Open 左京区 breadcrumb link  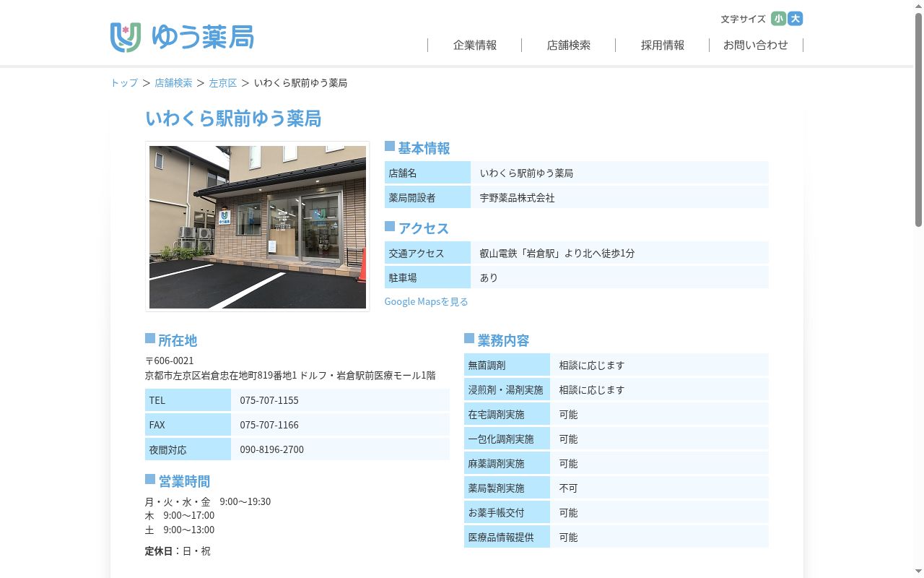click(x=223, y=83)
